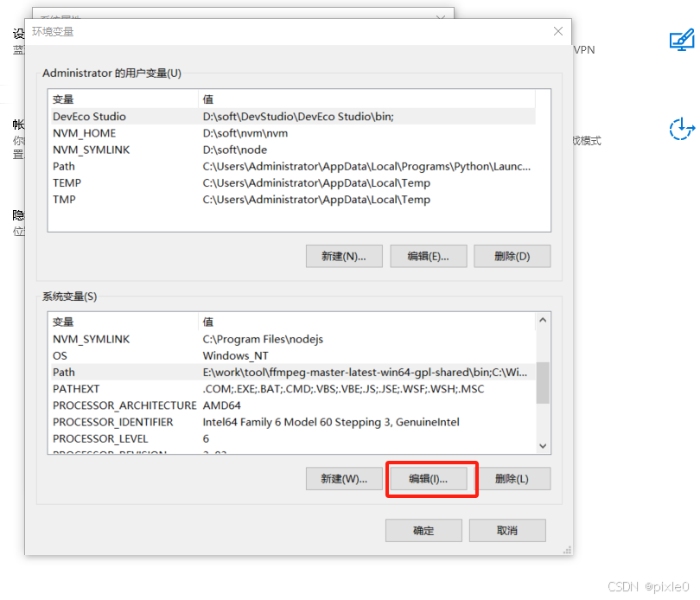Click the D:\soft\nvm\nvm value cell
The image size is (700, 600).
click(x=245, y=133)
